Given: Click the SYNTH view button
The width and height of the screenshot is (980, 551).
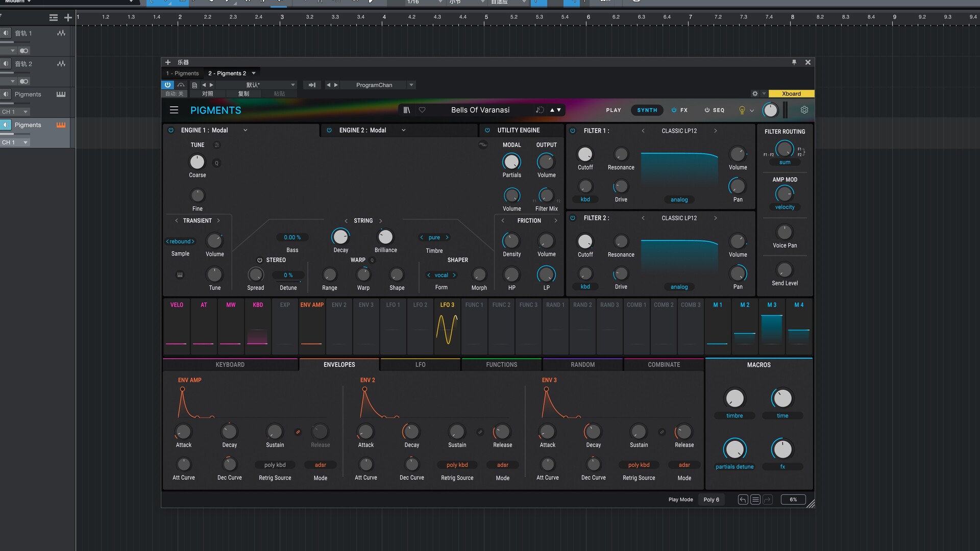Looking at the screenshot, I should tap(647, 110).
